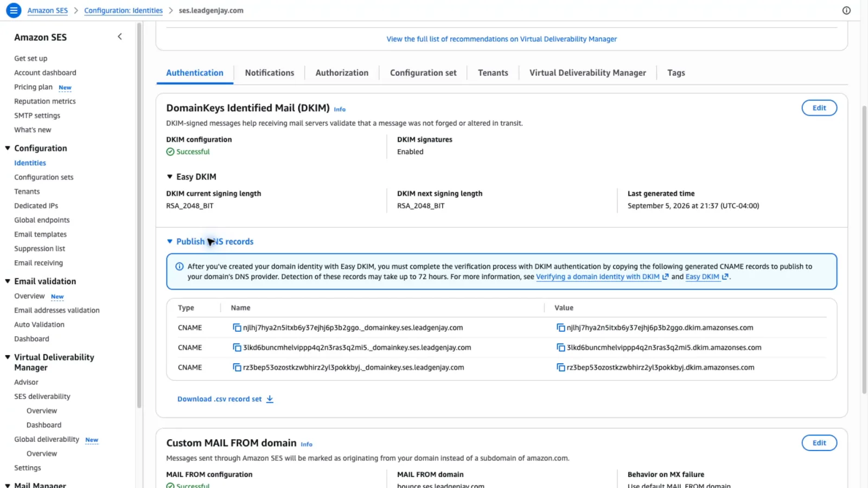Click the info circle icon at top right
The height and width of the screenshot is (488, 868).
(x=846, y=10)
